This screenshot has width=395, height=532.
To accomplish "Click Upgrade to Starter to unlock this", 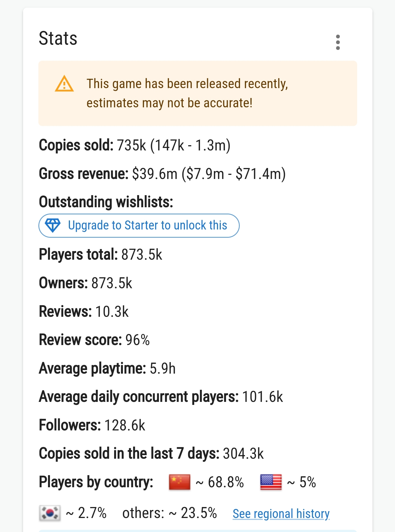I will coord(139,226).
